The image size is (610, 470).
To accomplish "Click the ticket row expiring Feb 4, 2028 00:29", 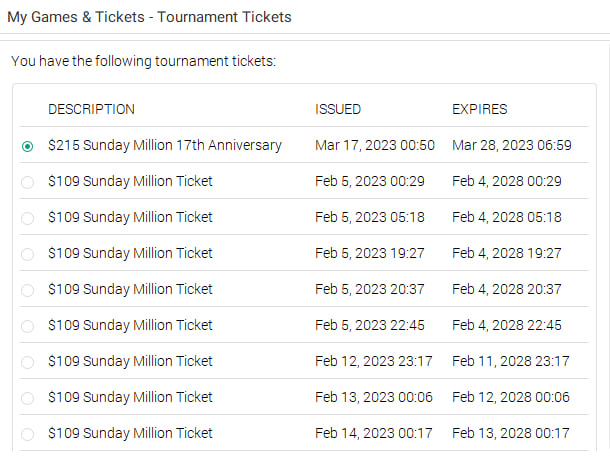I will (x=304, y=181).
